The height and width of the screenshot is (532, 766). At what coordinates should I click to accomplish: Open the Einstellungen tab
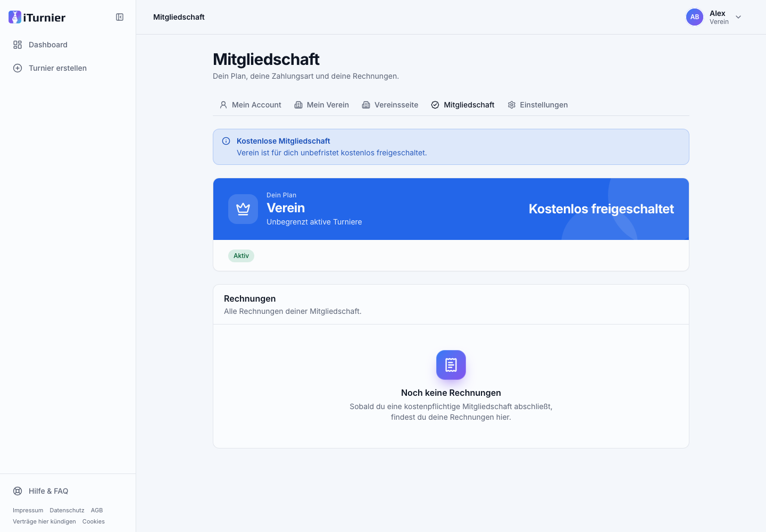coord(538,105)
